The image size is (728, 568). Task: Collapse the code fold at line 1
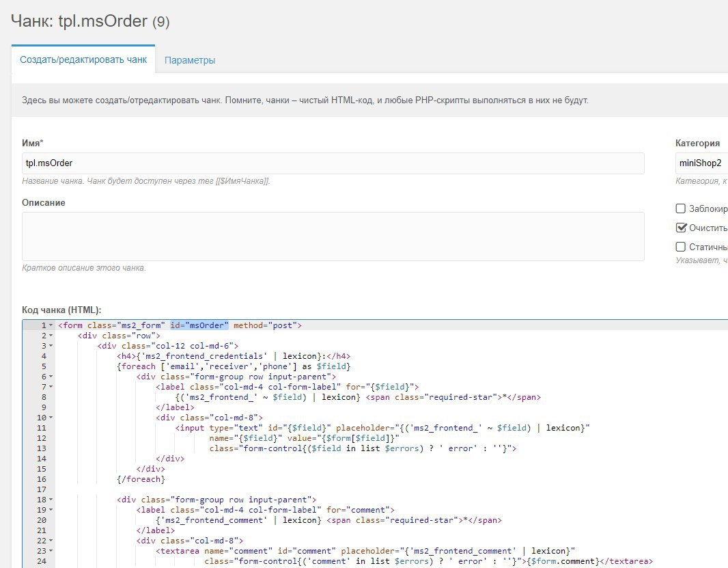[51, 325]
